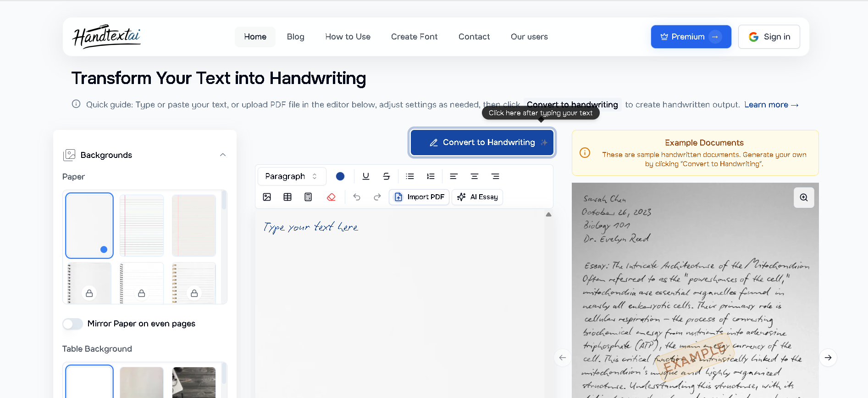Zoom into the example document

click(804, 197)
